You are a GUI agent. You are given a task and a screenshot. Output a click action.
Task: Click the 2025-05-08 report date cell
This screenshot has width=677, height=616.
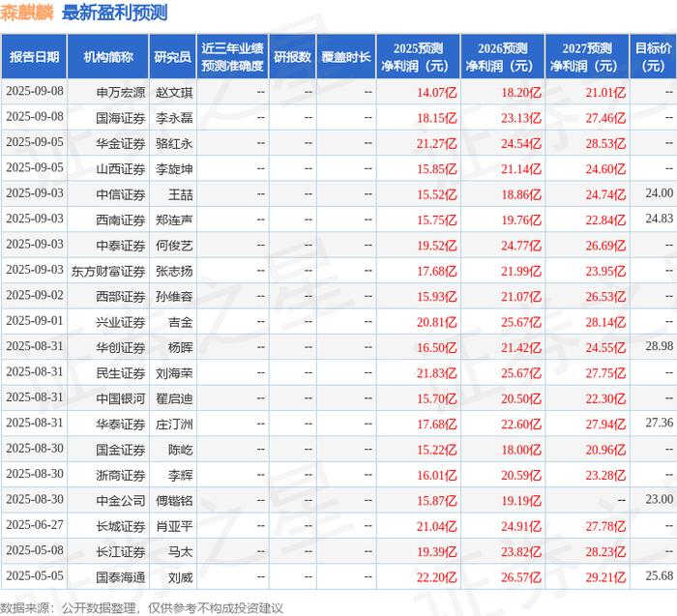coord(35,550)
